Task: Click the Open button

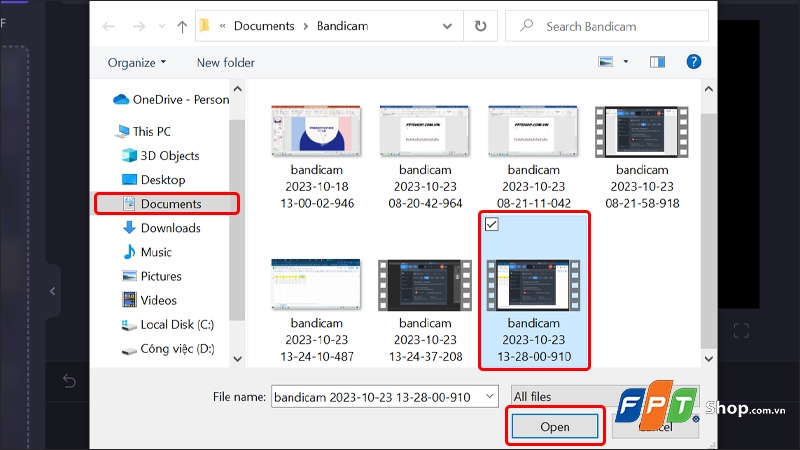Action: tap(555, 427)
